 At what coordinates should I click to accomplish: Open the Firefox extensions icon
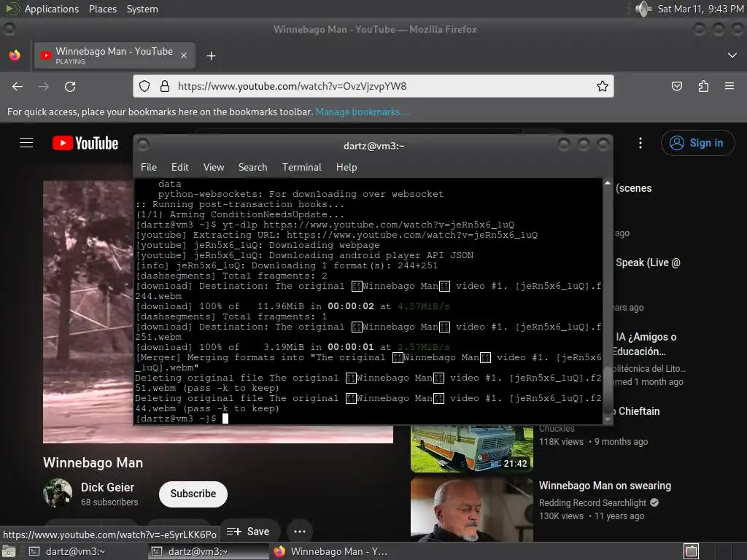pyautogui.click(x=703, y=86)
